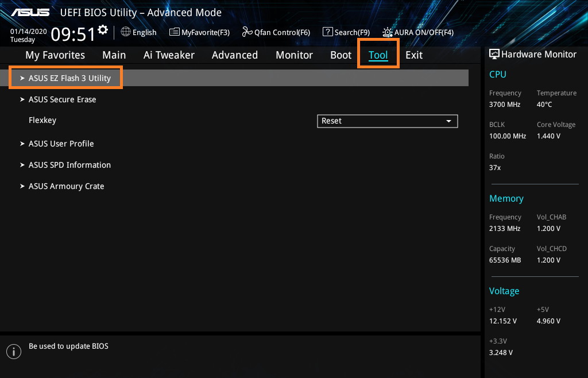Click the 2133 MHz memory frequency
This screenshot has height=378, width=588.
505,229
